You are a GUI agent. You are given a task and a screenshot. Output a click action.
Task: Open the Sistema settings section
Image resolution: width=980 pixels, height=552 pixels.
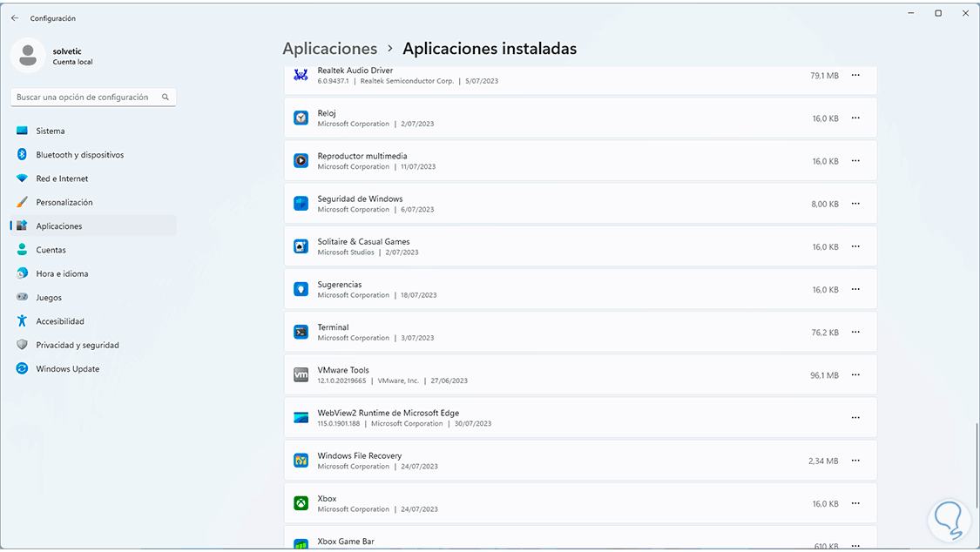tap(94, 131)
